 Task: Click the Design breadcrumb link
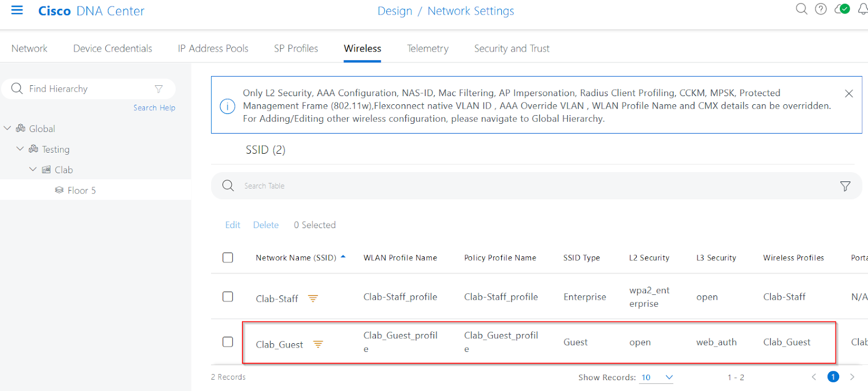coord(395,11)
